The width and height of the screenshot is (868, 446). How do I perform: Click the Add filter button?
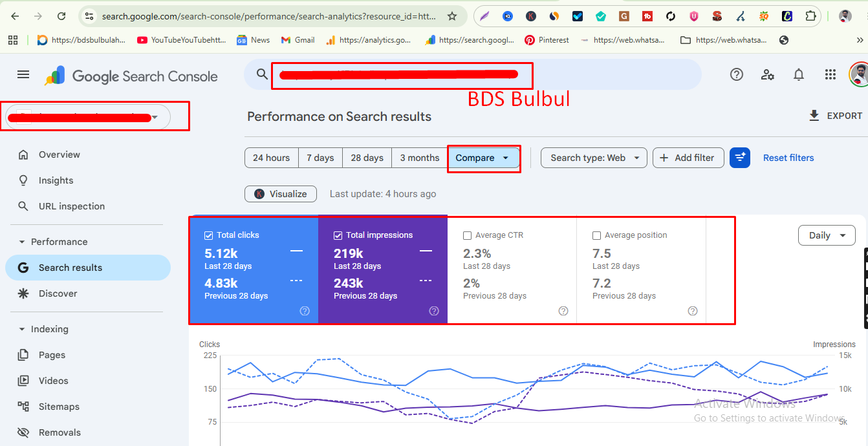(688, 158)
